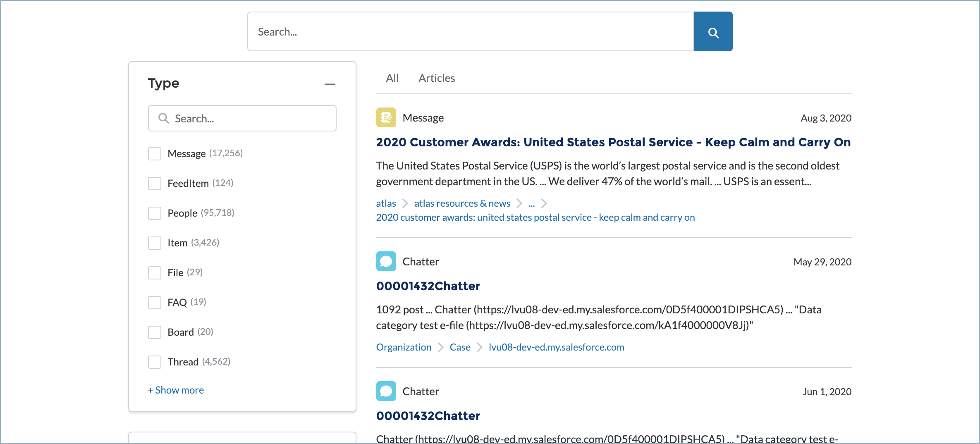Click the Chatter icon dated Jun 1, 2020
Viewport: 980px width, 444px height.
point(386,391)
